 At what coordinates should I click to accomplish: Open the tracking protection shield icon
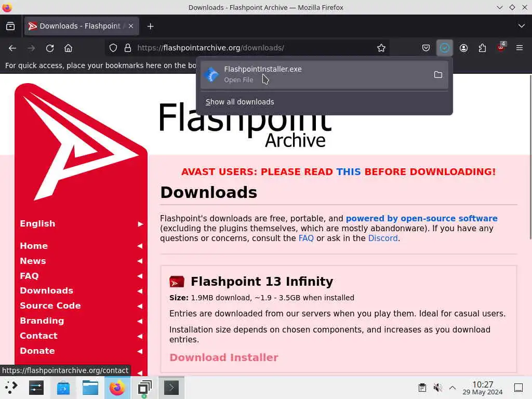tap(113, 48)
